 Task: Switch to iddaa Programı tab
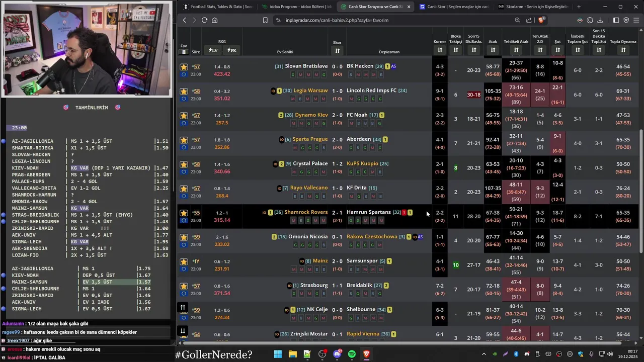pos(296,7)
